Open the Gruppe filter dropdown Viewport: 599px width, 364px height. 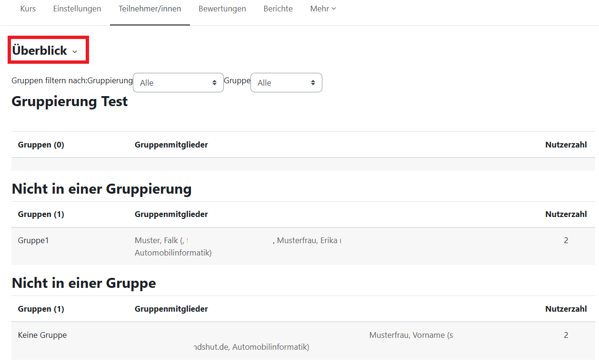(x=286, y=82)
